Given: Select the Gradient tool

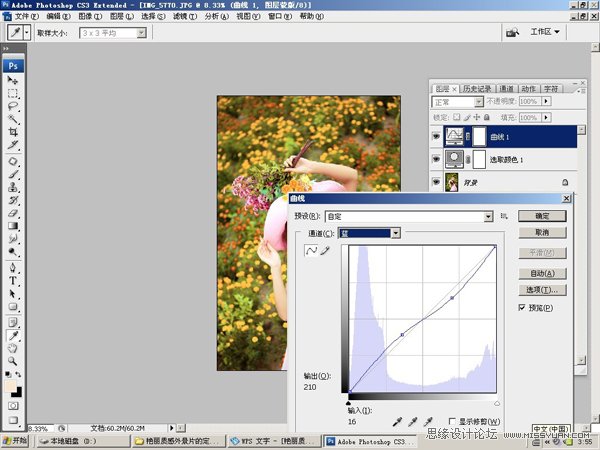Looking at the screenshot, I should point(13,226).
